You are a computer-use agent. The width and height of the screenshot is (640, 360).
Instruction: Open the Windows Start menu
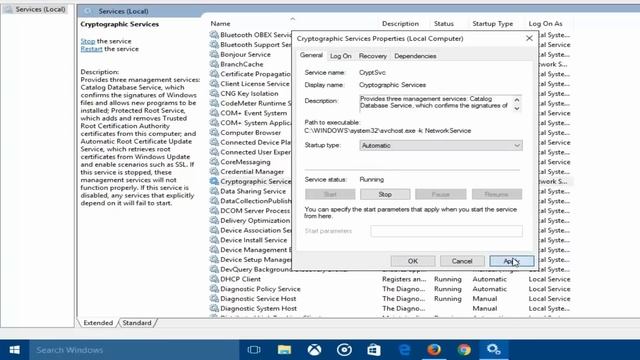click(15, 350)
